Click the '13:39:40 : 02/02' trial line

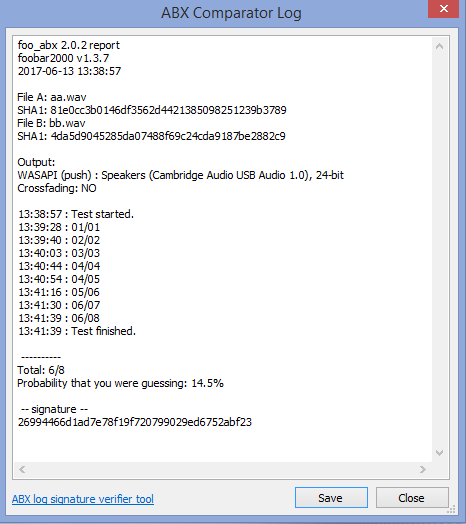click(x=59, y=240)
